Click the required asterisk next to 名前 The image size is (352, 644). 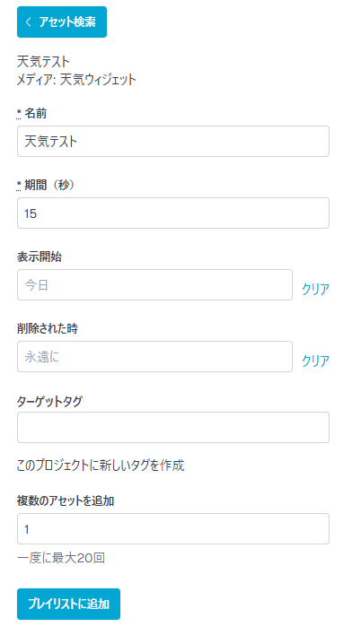pos(19,113)
